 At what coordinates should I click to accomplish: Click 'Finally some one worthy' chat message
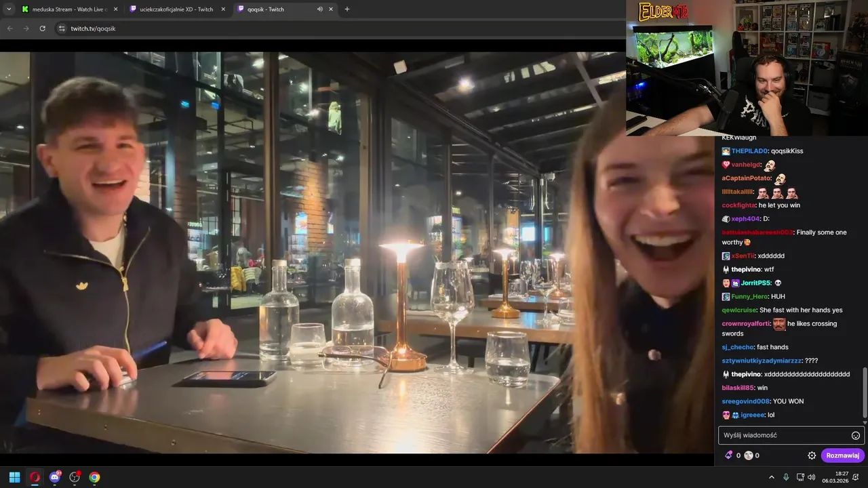(x=785, y=237)
